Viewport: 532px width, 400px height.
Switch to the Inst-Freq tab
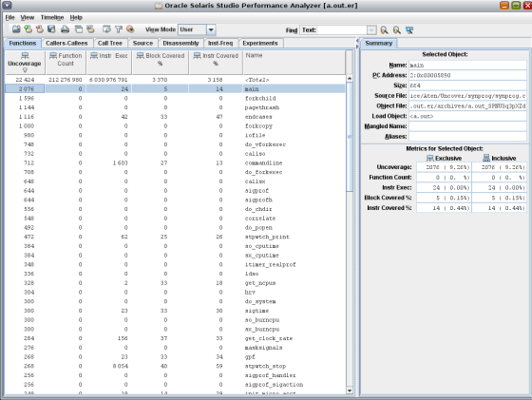click(x=220, y=43)
